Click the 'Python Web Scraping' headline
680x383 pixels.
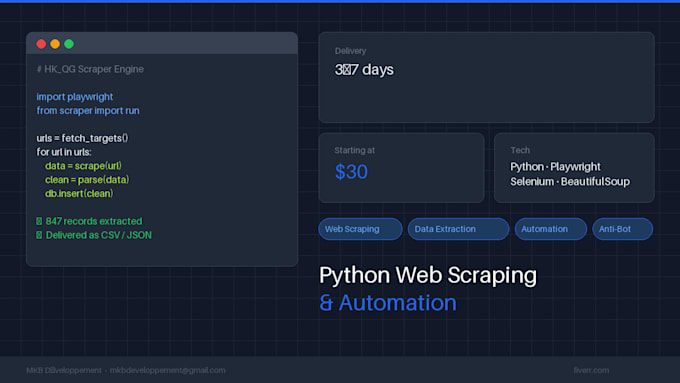pos(428,275)
